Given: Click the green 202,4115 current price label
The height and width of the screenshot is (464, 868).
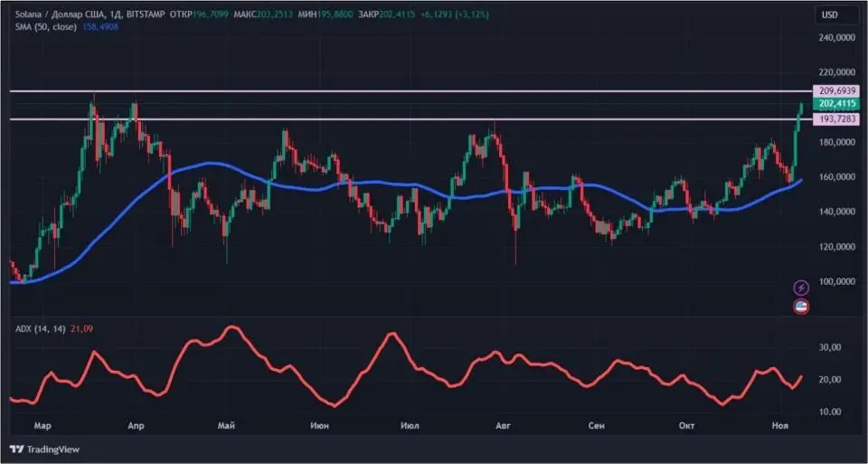Looking at the screenshot, I should pyautogui.click(x=836, y=105).
